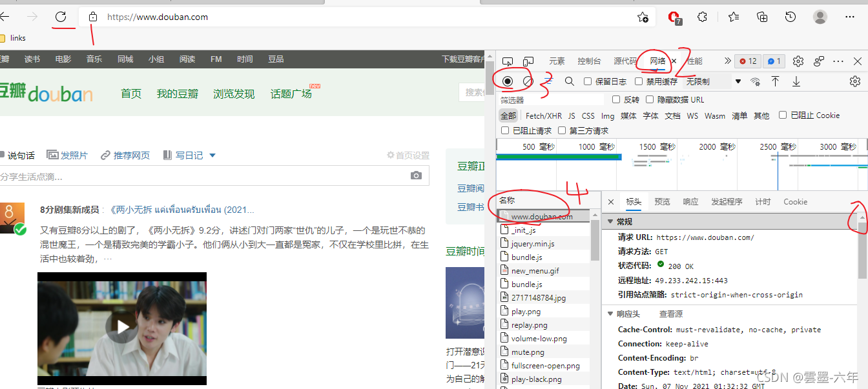Click the camera icon in Douban post box
Image resolution: width=868 pixels, height=389 pixels.
(x=417, y=175)
